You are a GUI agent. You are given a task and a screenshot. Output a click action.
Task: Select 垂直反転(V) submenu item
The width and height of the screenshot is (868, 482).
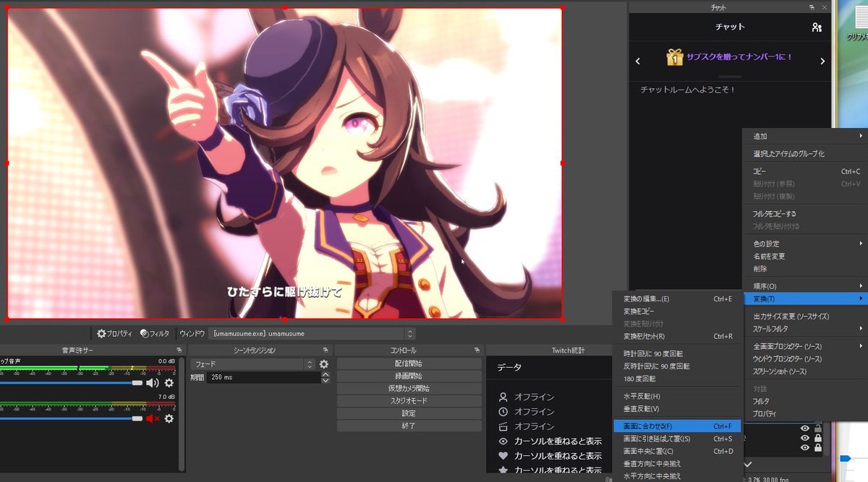677,409
